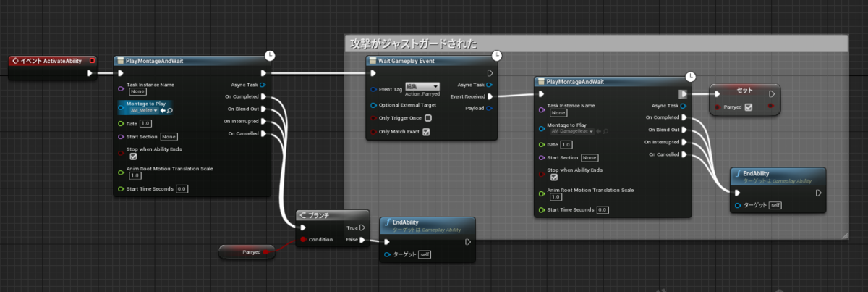Click Start Time Seconds field on AM_DamageReac node
The width and height of the screenshot is (868, 292).
[x=603, y=210]
